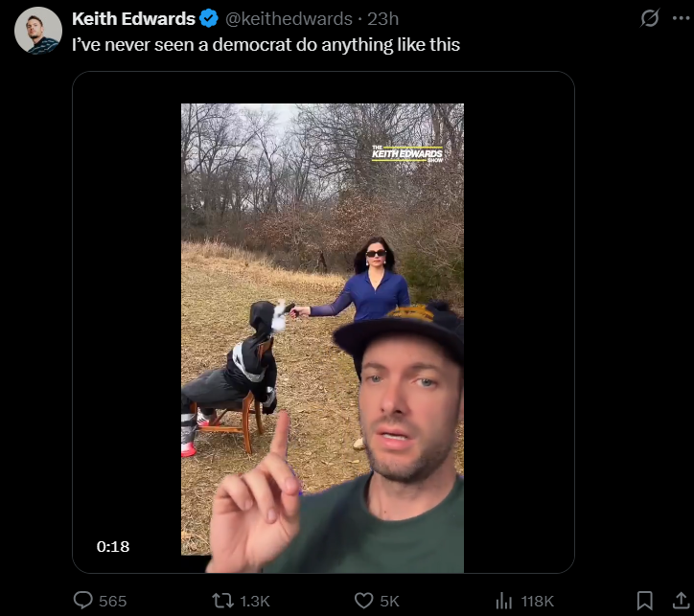Viewport: 694px width, 616px height.
Task: Click the 118K views count
Action: pyautogui.click(x=538, y=601)
